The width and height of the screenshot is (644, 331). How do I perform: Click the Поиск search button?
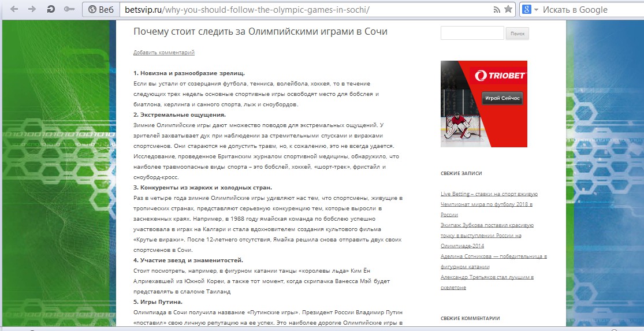pos(518,34)
